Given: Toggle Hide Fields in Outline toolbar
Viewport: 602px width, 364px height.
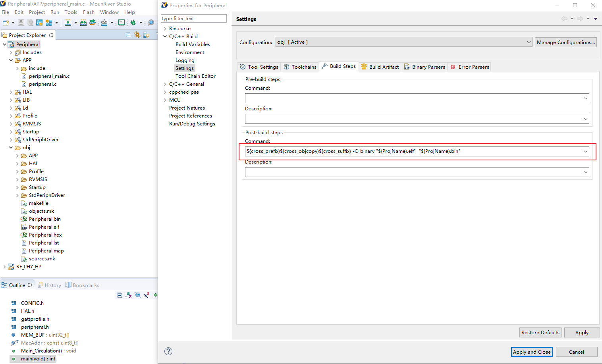Looking at the screenshot, I should (x=137, y=295).
